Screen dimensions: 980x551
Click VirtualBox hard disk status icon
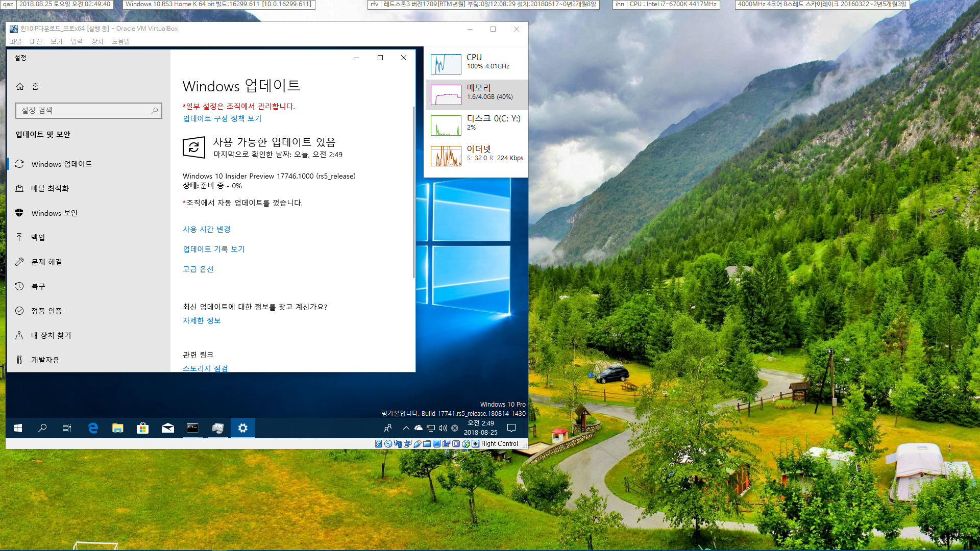click(x=378, y=443)
